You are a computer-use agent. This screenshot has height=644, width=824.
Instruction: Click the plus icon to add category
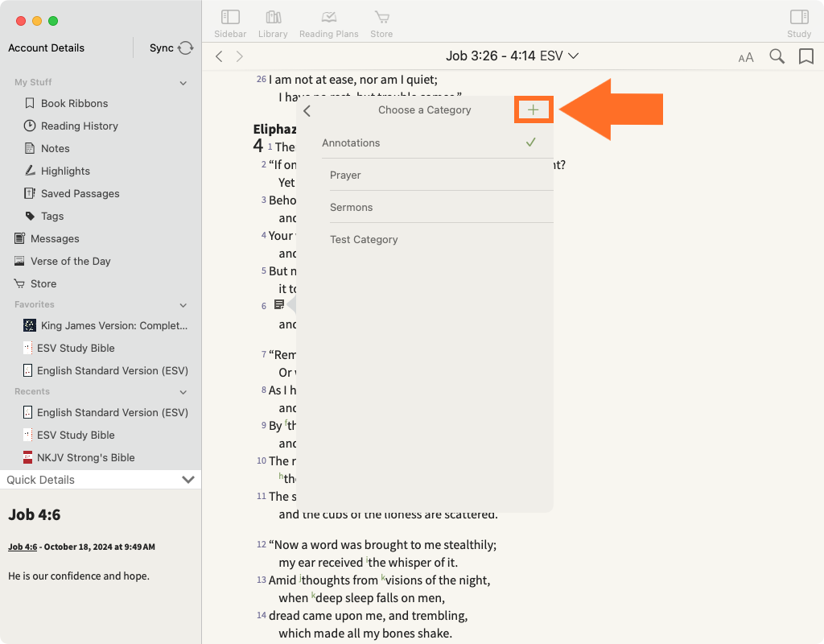pos(533,110)
